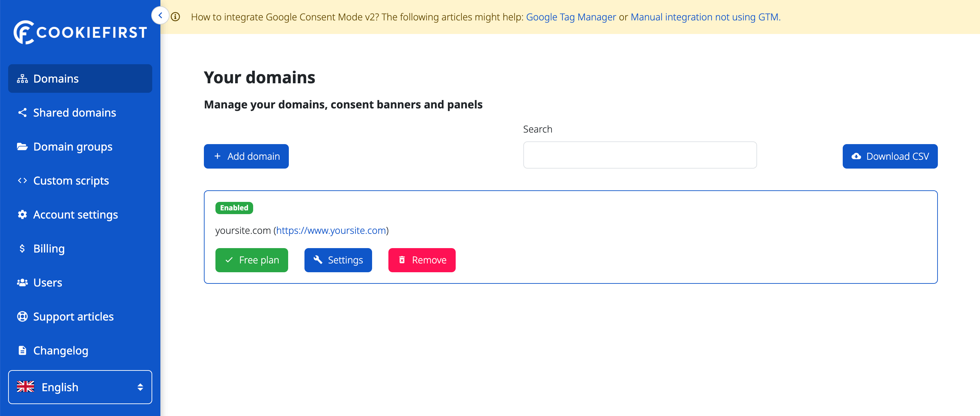
Task: Click the Account settings gear icon
Action: tap(22, 215)
